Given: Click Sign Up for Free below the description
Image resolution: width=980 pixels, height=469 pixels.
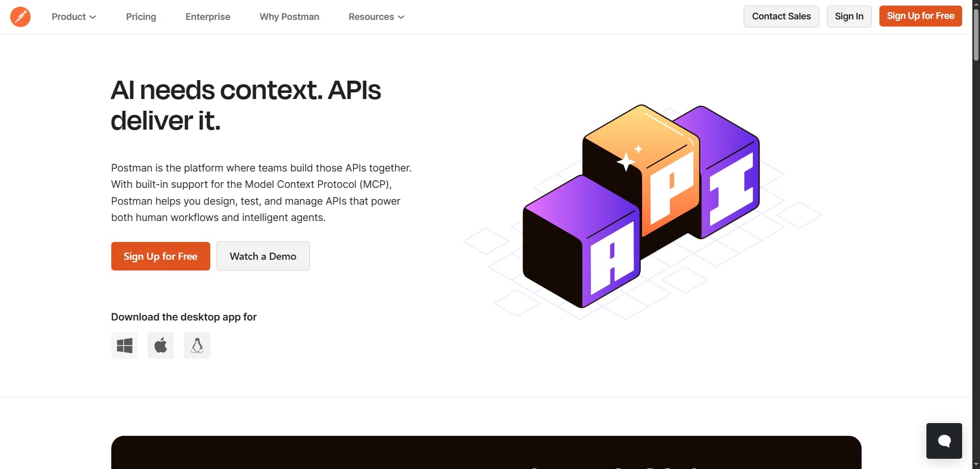Looking at the screenshot, I should pyautogui.click(x=161, y=256).
